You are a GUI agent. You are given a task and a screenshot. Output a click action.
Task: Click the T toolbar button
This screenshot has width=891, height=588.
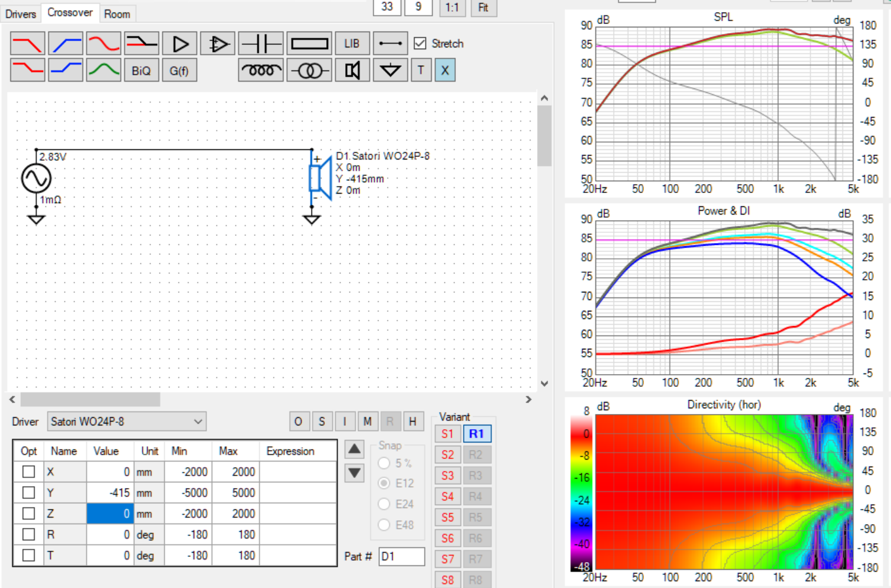click(421, 70)
